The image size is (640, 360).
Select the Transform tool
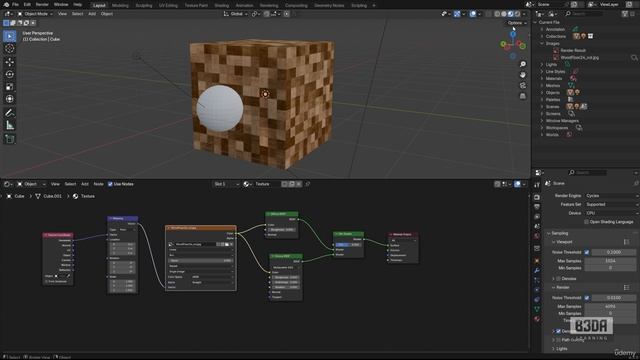click(10, 99)
